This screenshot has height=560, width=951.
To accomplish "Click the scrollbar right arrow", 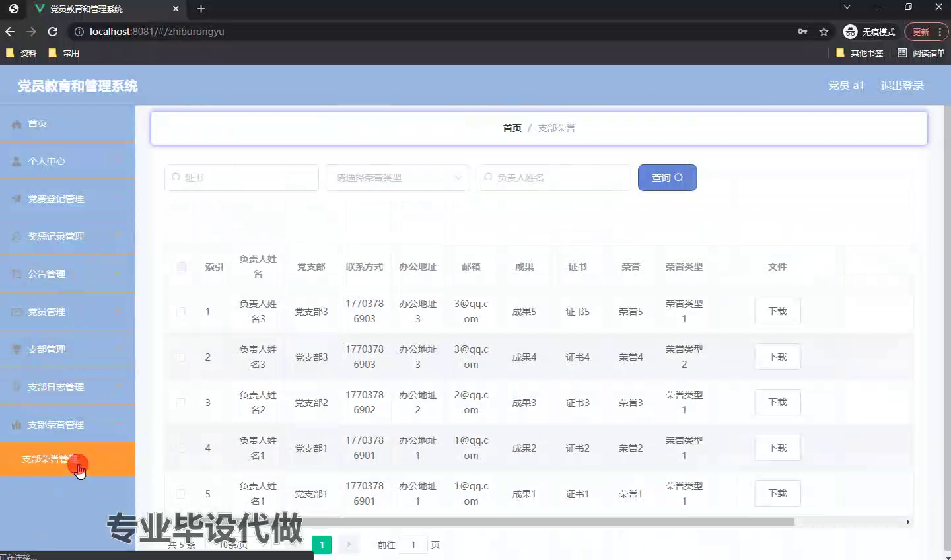I will [x=908, y=522].
